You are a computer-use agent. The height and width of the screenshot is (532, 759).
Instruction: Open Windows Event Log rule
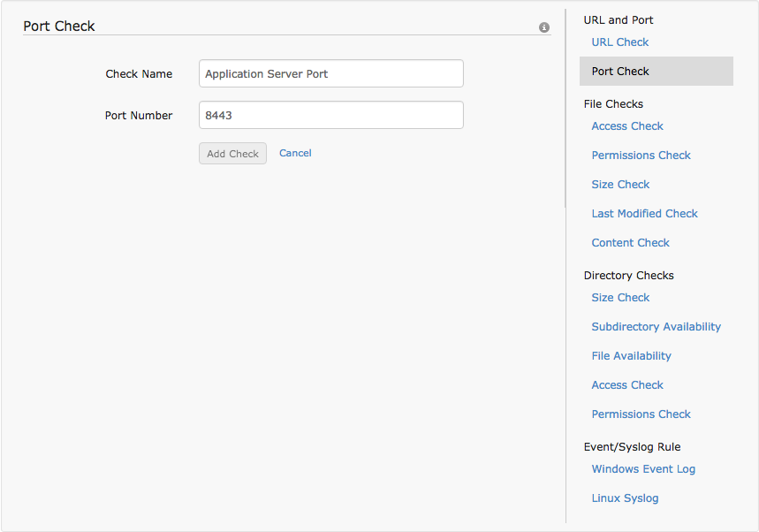point(643,469)
